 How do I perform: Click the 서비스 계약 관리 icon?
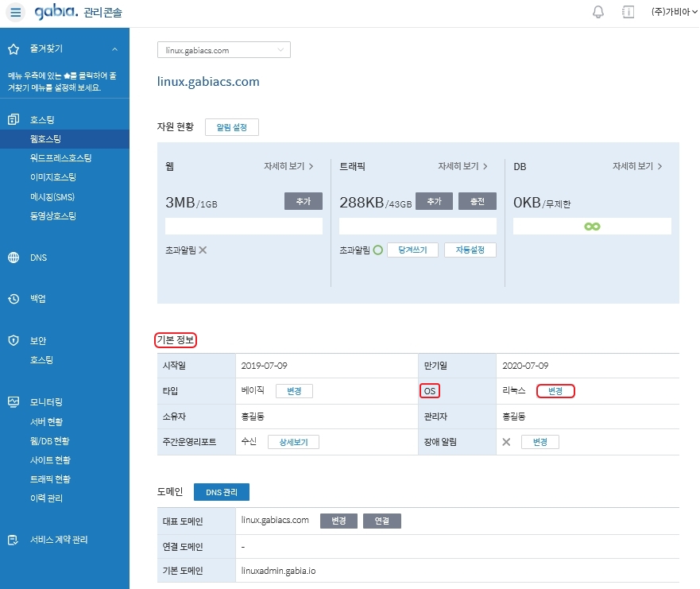[14, 540]
